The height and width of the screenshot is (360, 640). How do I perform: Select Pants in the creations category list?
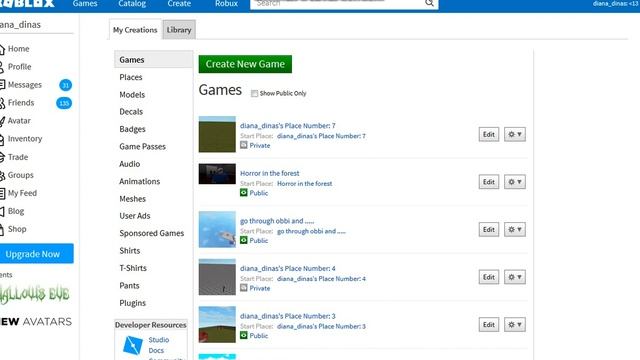point(129,286)
